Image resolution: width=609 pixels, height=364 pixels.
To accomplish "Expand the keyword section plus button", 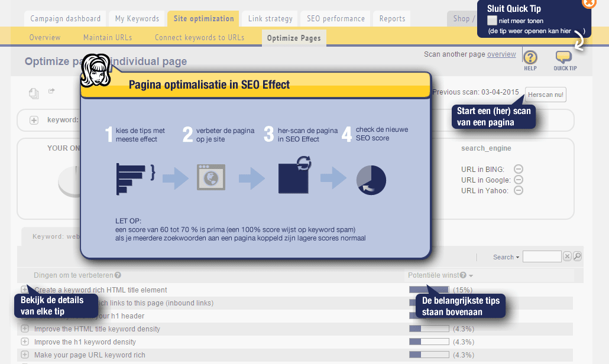I will click(34, 120).
